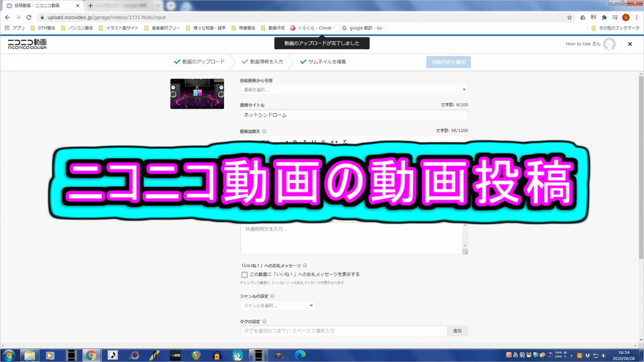Image resolution: width=644 pixels, height=362 pixels.
Task: Click the 投稿内容を確認 button
Action: 449,62
